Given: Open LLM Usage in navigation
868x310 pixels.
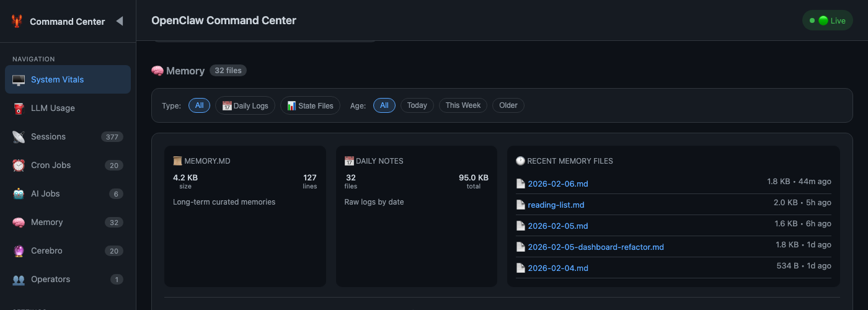Looking at the screenshot, I should coord(68,108).
